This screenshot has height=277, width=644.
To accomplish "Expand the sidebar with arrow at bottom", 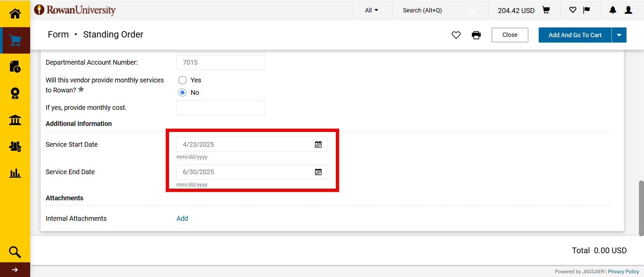I will point(15,270).
